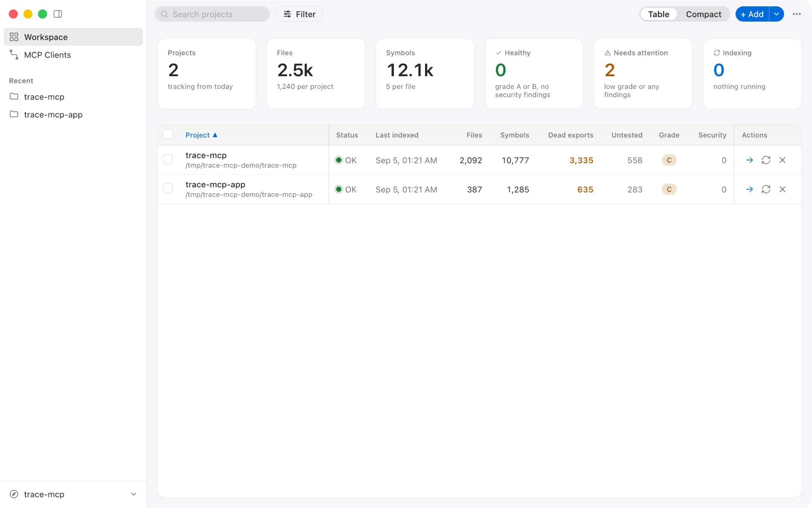Click untested value 283
The image size is (812, 508).
[635, 189]
